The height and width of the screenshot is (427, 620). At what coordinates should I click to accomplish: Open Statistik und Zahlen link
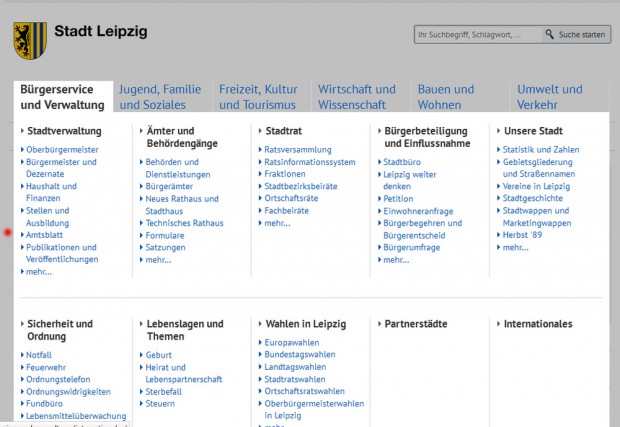(x=541, y=150)
